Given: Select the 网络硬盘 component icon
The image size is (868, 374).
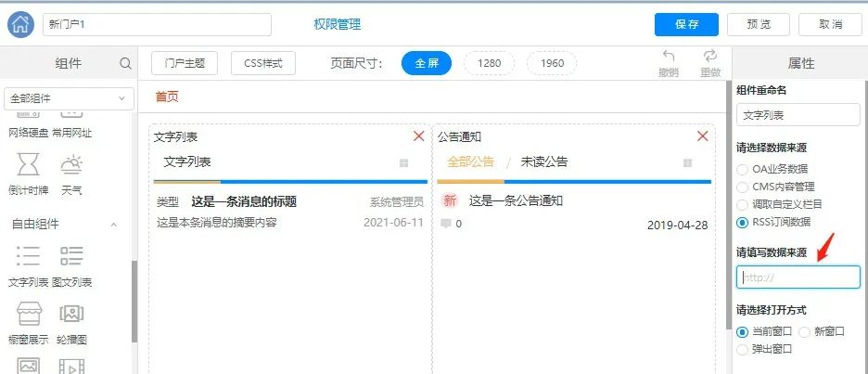Looking at the screenshot, I should coord(28,113).
